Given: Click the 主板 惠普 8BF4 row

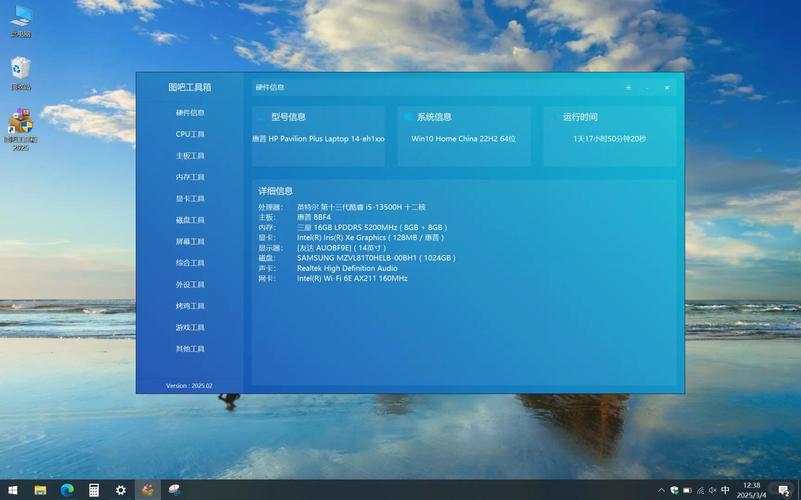Looking at the screenshot, I should (x=294, y=217).
